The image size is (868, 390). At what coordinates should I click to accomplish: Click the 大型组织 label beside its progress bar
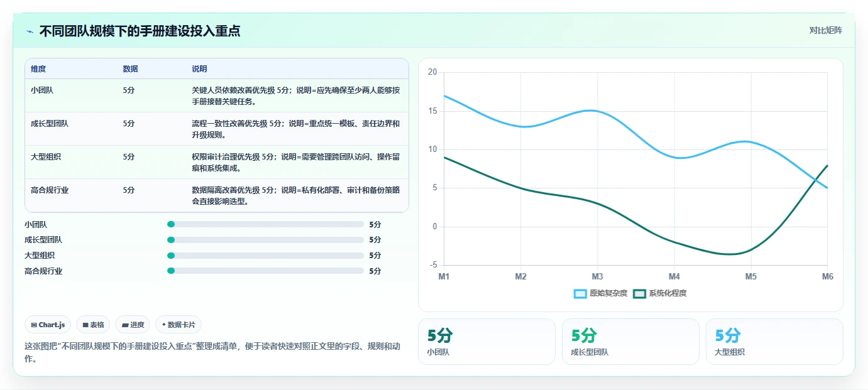[x=40, y=256]
